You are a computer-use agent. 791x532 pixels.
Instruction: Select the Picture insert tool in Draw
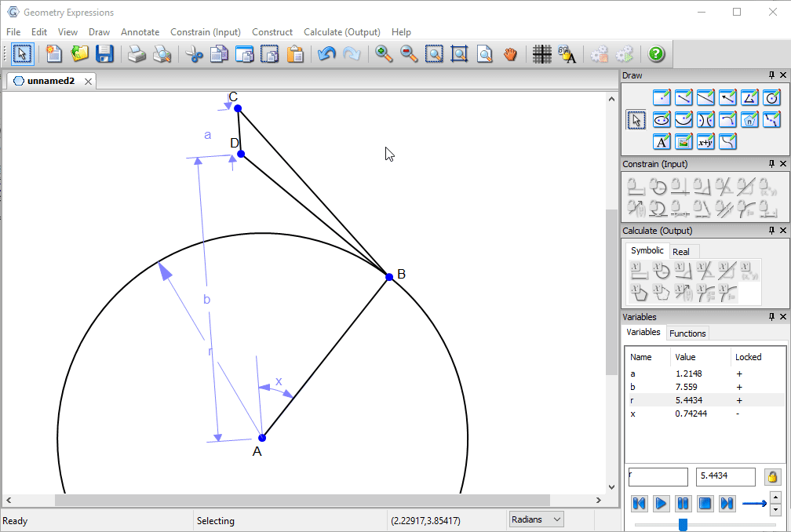683,142
